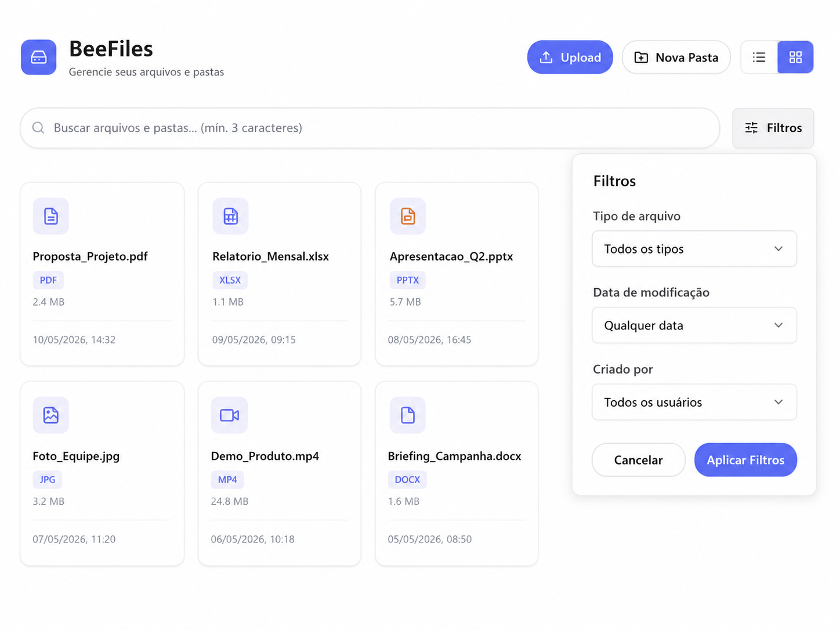840x630 pixels.
Task: Click the Data de modificação label
Action: click(x=651, y=292)
